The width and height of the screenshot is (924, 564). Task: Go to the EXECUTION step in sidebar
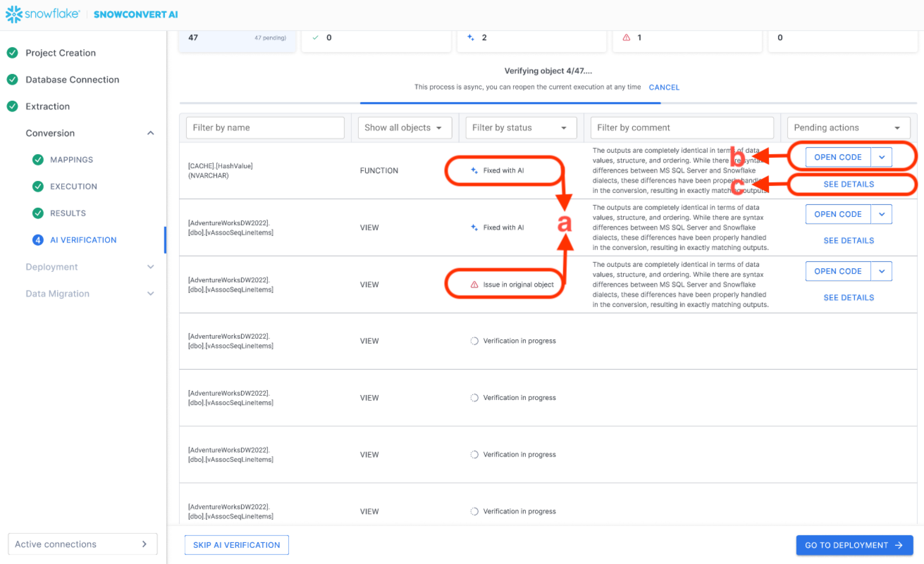coord(74,187)
